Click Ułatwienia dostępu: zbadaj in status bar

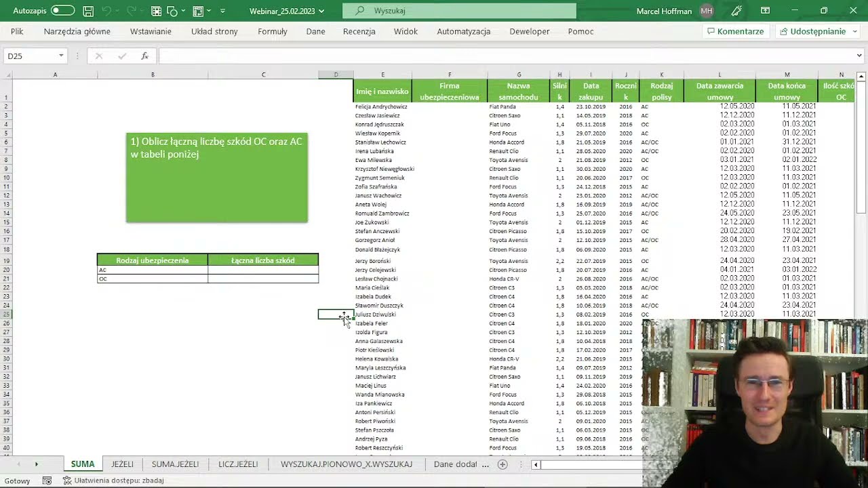pyautogui.click(x=113, y=481)
